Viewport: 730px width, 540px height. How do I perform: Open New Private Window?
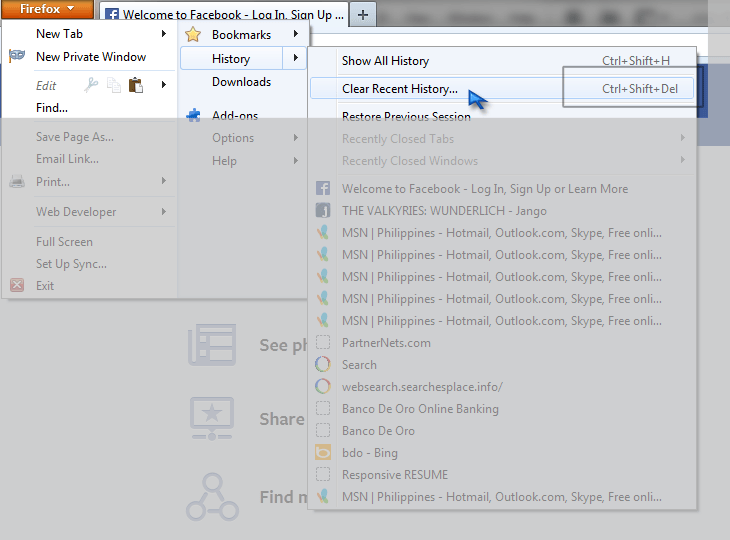point(91,57)
